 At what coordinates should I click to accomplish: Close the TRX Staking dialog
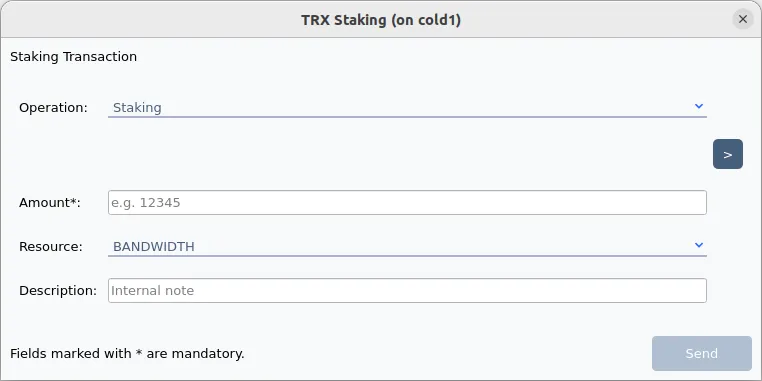click(x=743, y=19)
